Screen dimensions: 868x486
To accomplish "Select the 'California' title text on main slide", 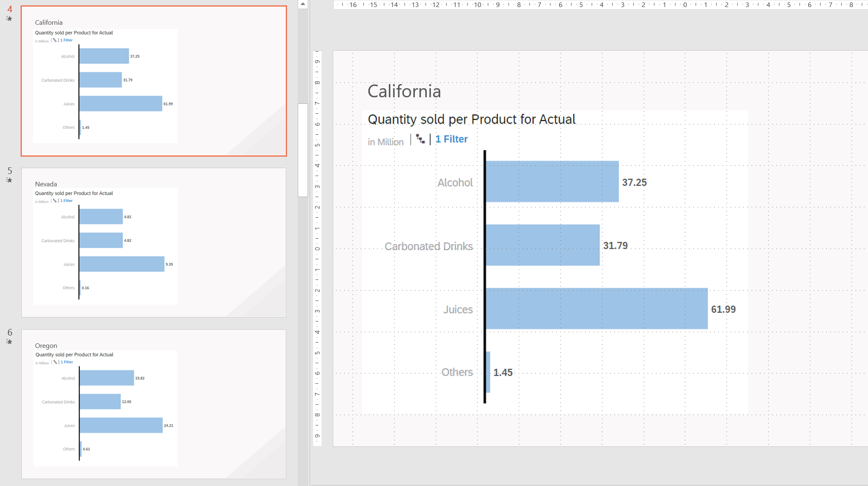I will click(x=404, y=91).
